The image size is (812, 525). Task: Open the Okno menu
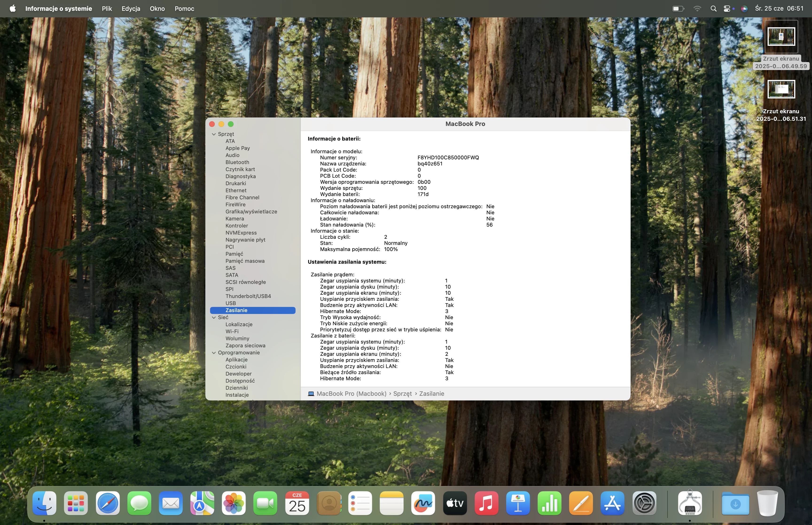coord(157,8)
